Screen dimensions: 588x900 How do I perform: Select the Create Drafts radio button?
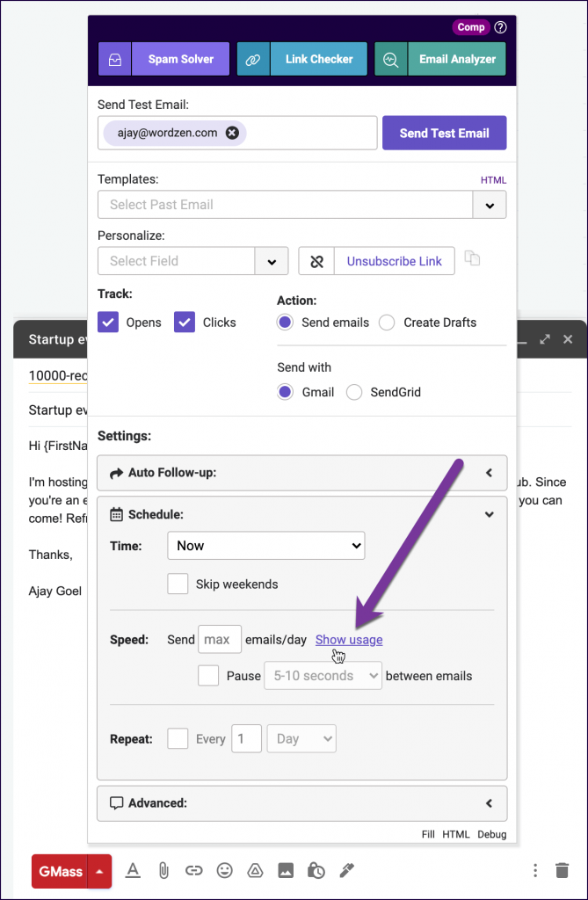387,323
